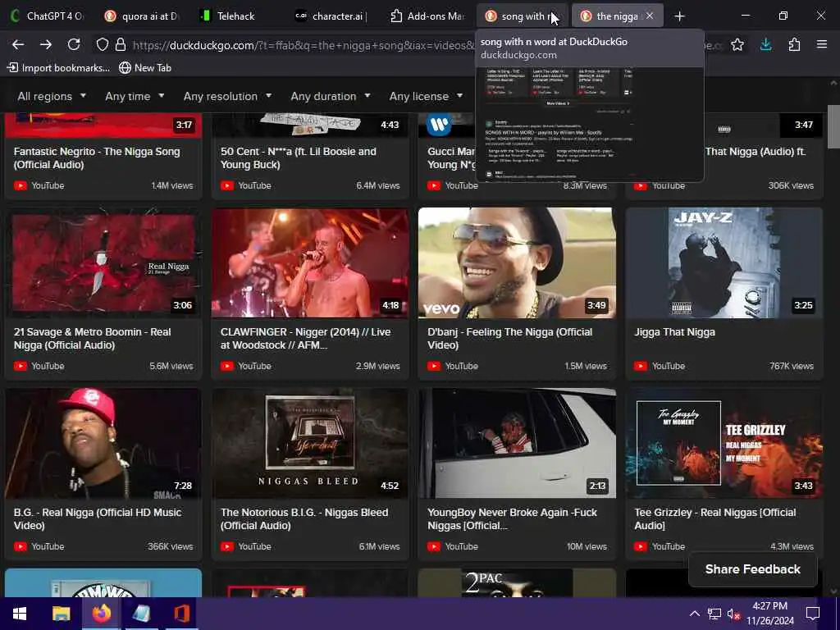Expand the All regions filter

52,97
